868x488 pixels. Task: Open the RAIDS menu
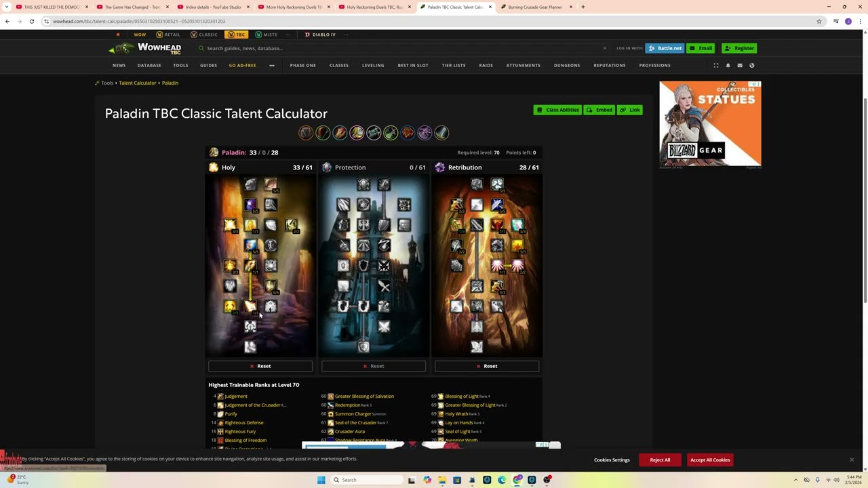pyautogui.click(x=486, y=66)
